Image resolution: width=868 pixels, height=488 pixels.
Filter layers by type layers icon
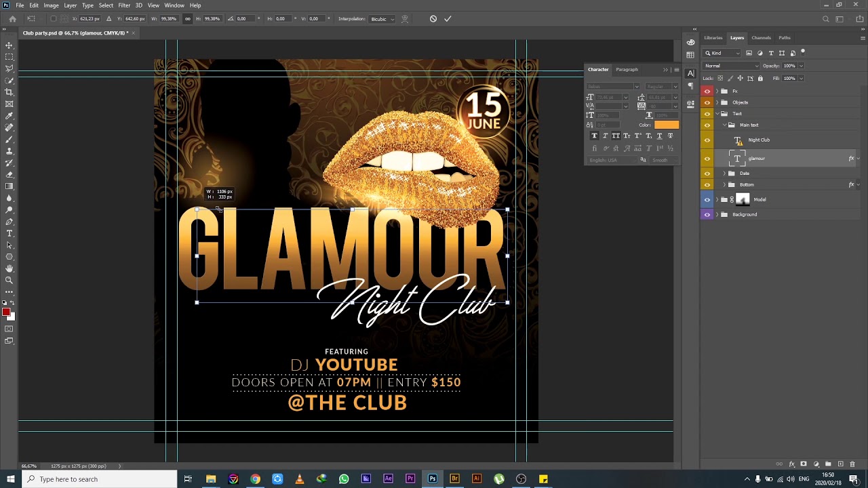tap(771, 53)
